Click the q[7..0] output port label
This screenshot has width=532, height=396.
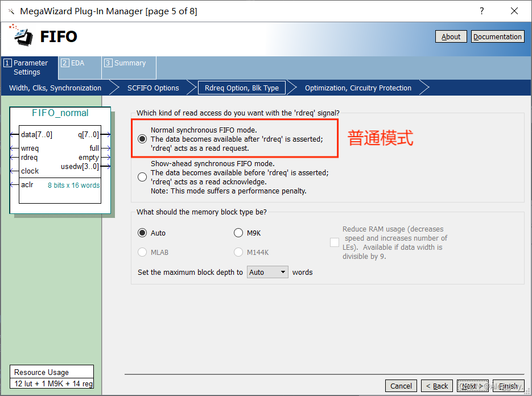click(x=88, y=135)
